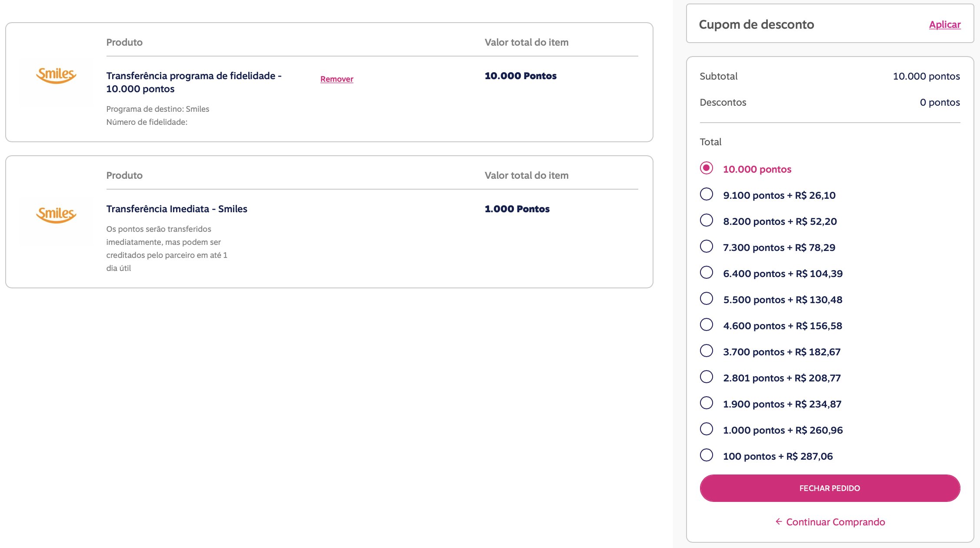Remove the 10.000 pontos transfer item
This screenshot has width=980, height=548.
click(337, 79)
